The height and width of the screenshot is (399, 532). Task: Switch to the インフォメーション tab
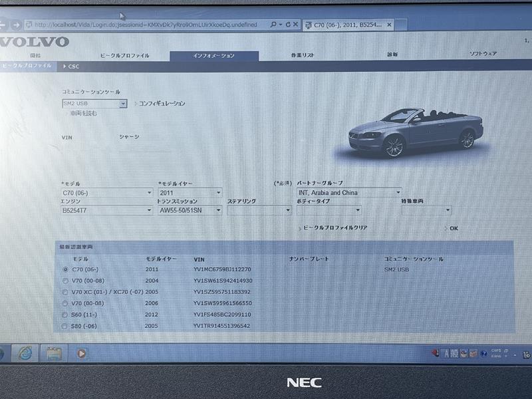pos(214,56)
